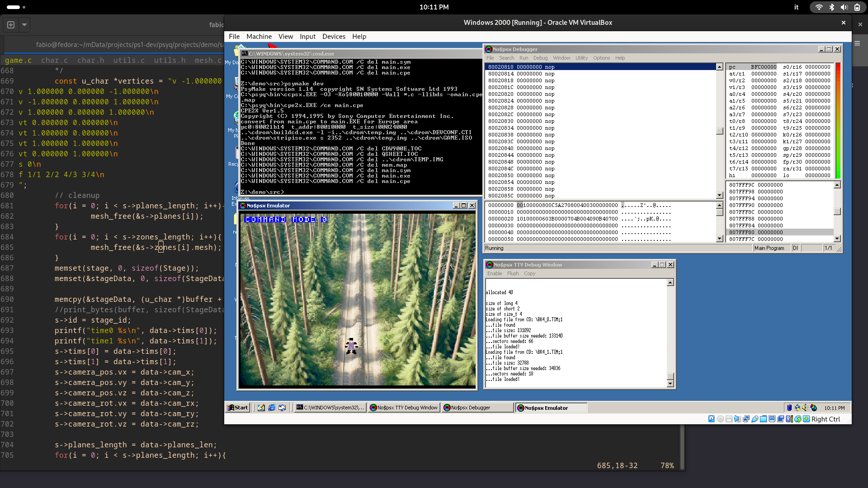The height and width of the screenshot is (488, 868).
Task: Open the Debugger's Window menu
Action: pyautogui.click(x=562, y=58)
